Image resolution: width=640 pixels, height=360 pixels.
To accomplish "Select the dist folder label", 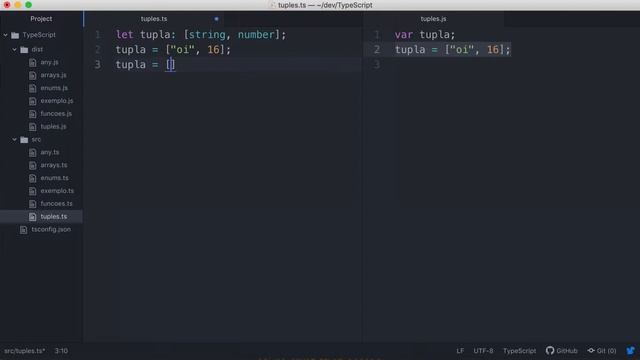I will pyautogui.click(x=37, y=50).
